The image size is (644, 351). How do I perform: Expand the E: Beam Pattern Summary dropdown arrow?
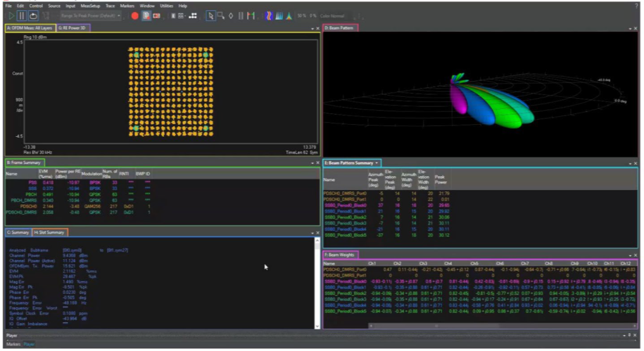[x=376, y=163]
